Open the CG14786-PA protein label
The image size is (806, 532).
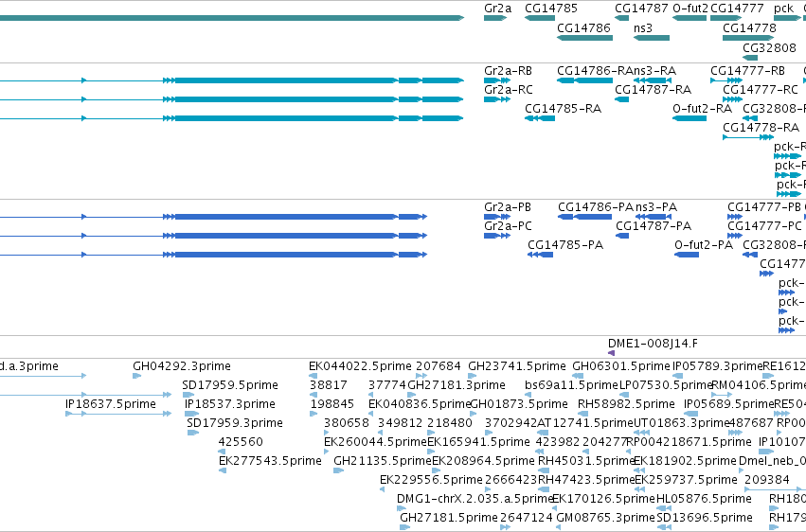point(596,207)
